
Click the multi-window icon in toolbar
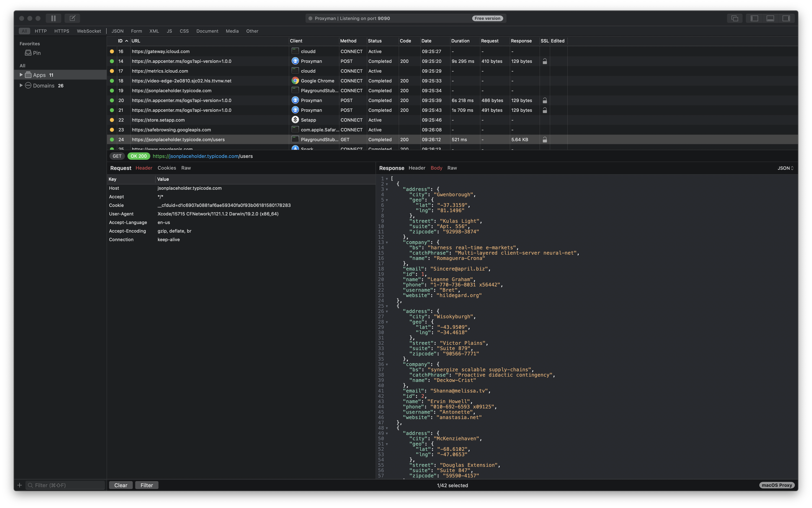tap(735, 18)
